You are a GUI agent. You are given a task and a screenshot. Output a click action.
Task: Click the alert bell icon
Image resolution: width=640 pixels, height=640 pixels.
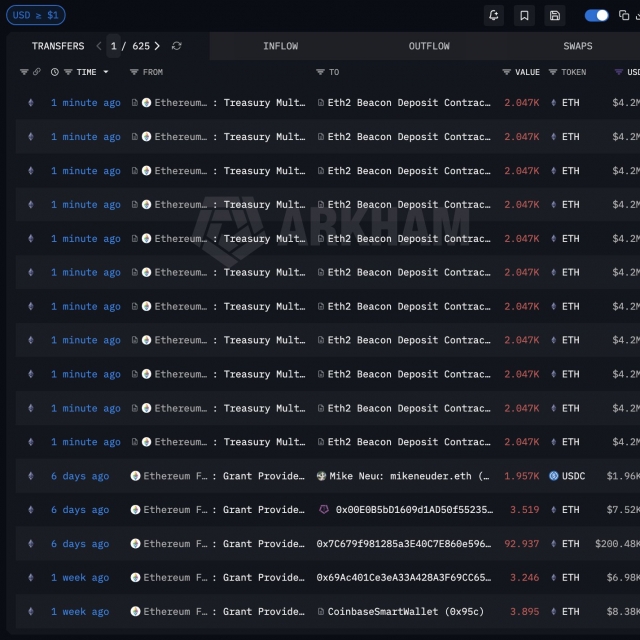(x=493, y=15)
